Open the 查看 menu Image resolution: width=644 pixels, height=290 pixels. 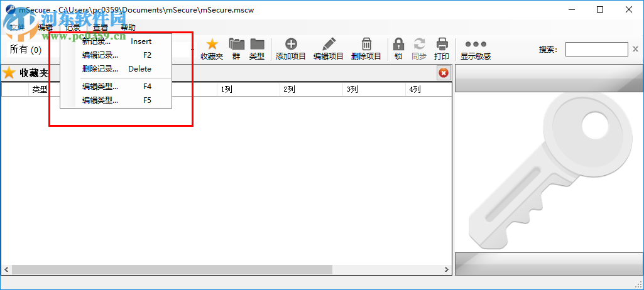(x=101, y=28)
